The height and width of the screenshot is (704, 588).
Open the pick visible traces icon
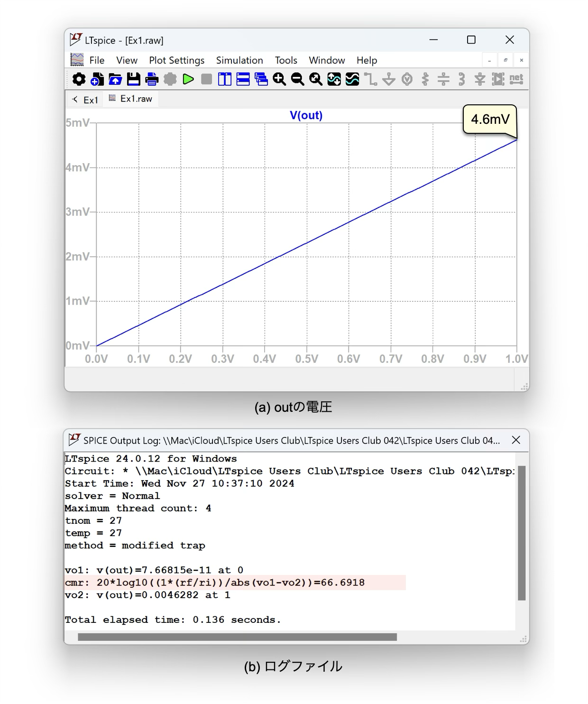352,79
